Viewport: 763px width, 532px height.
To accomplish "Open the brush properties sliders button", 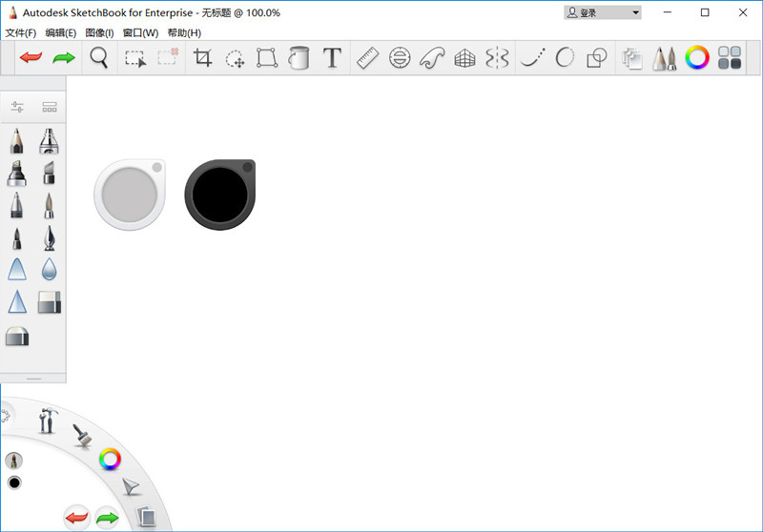I will click(17, 107).
